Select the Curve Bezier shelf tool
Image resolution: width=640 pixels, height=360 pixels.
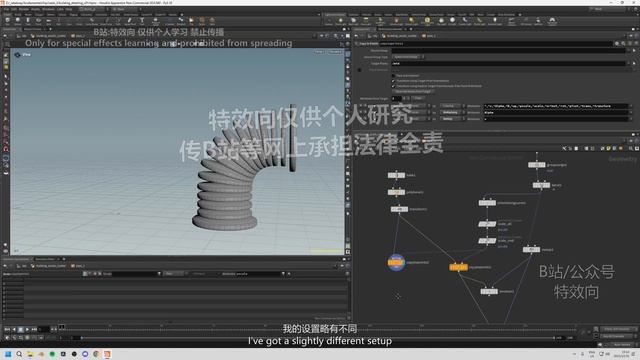pos(92,20)
